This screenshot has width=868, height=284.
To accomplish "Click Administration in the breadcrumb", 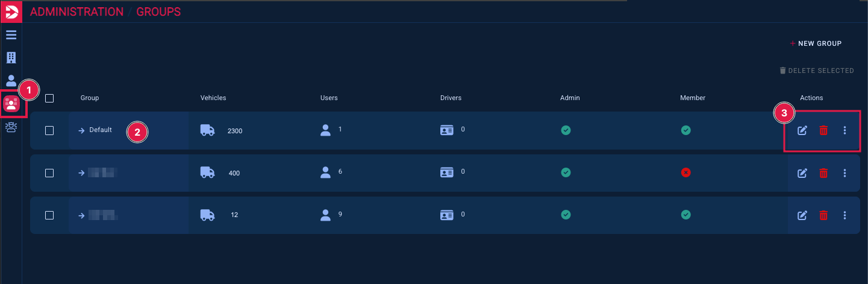I will 76,12.
